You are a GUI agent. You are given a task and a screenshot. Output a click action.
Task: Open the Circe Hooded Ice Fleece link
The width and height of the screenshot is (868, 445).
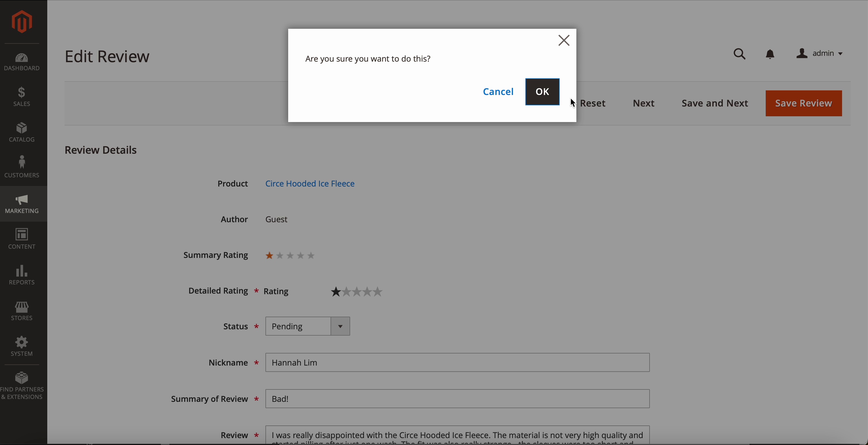tap(310, 183)
